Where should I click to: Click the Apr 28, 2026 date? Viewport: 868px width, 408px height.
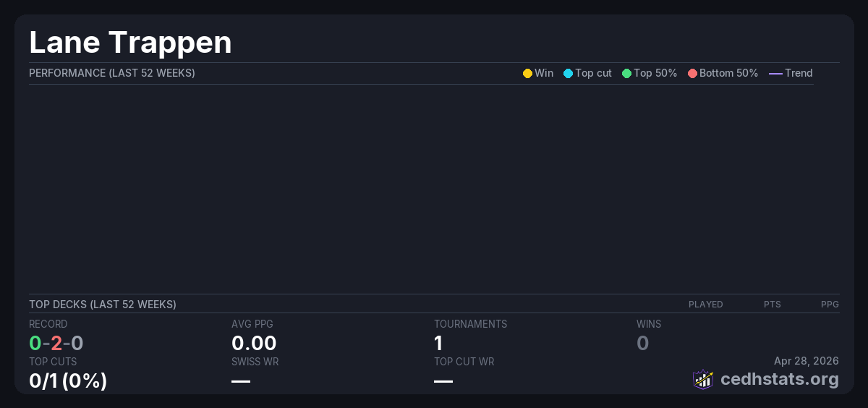coord(806,361)
